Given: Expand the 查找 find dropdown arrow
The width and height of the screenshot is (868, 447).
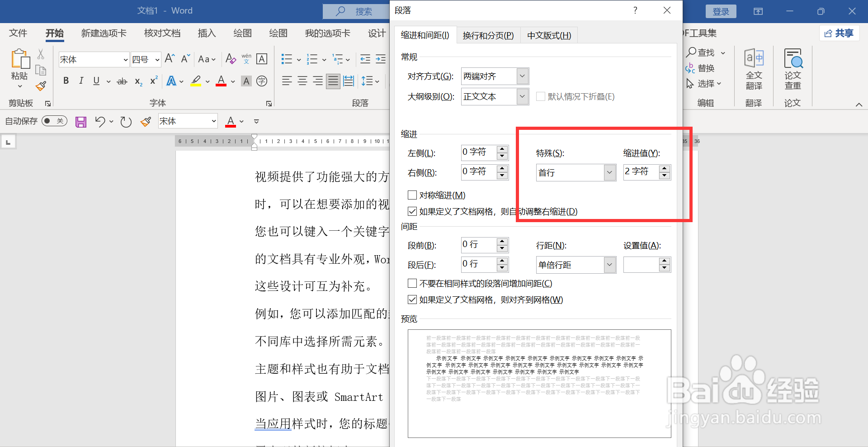Looking at the screenshot, I should (723, 53).
